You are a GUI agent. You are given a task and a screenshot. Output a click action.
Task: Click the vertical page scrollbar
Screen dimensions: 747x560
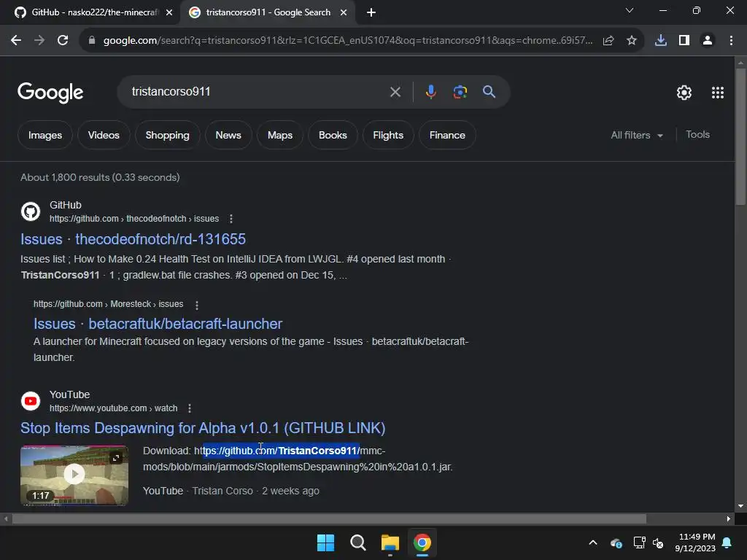[x=740, y=136]
